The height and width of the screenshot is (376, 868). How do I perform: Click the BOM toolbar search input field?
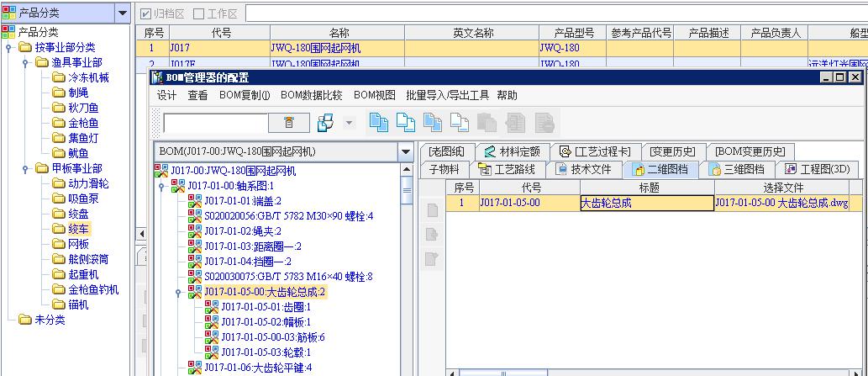215,123
